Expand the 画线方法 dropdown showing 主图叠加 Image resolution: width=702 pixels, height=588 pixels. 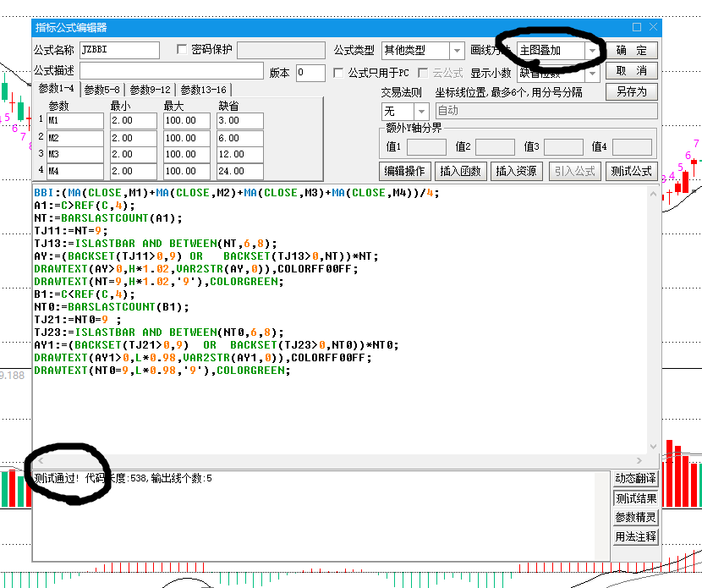tap(593, 51)
